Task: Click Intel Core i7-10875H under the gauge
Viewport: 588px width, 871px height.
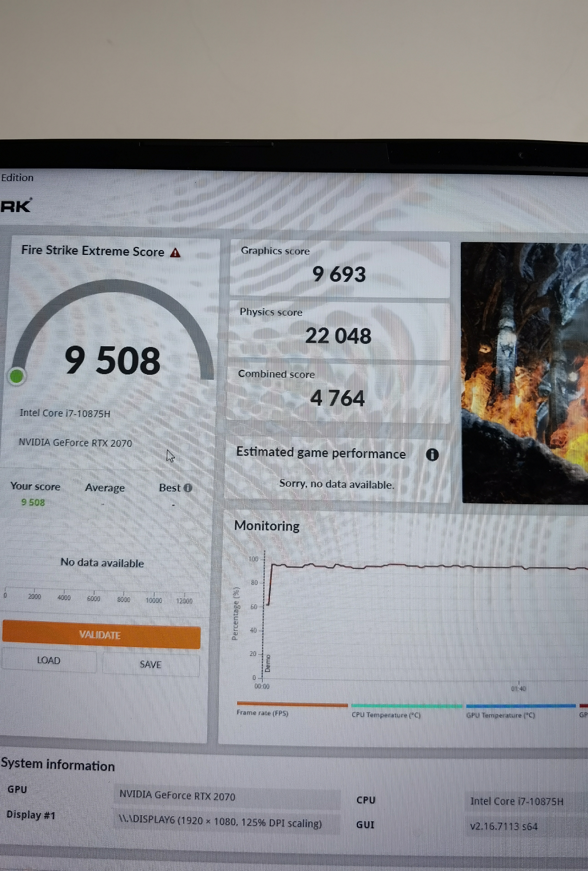Action: [65, 413]
